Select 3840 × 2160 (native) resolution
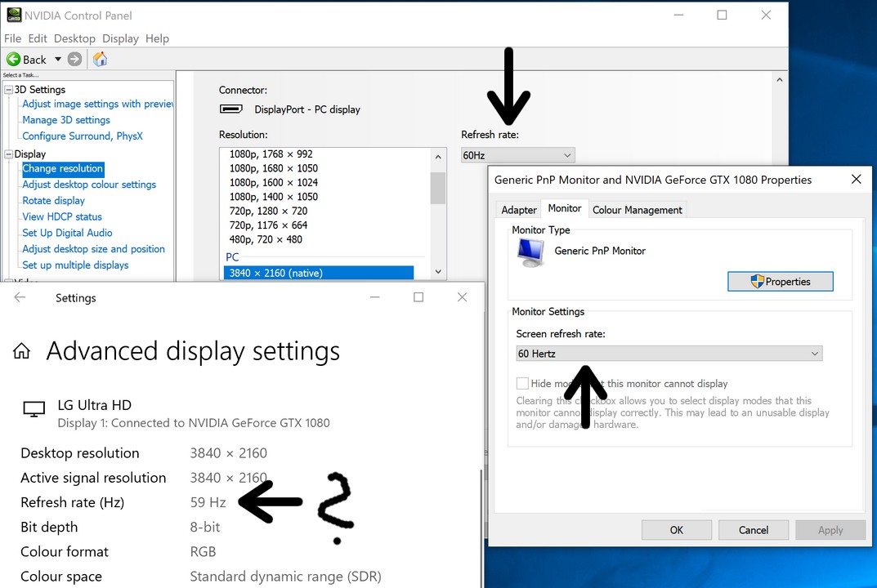Screen dimensions: 877x588 (318, 273)
